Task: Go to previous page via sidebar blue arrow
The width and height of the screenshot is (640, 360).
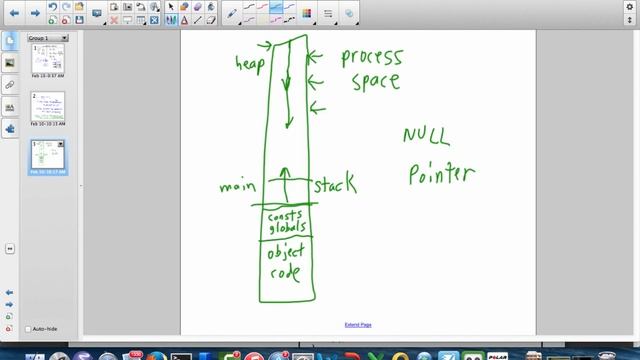Action: point(9,293)
